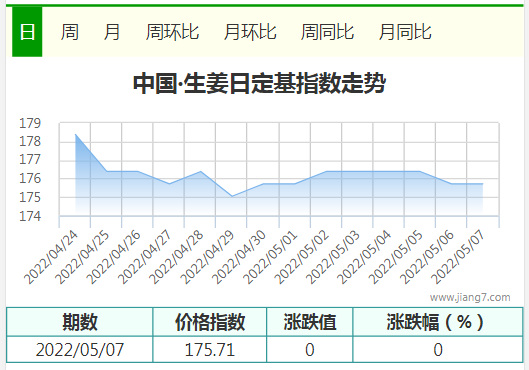Open the 周环比 tab
Viewport: 529px width, 370px height.
(x=172, y=32)
